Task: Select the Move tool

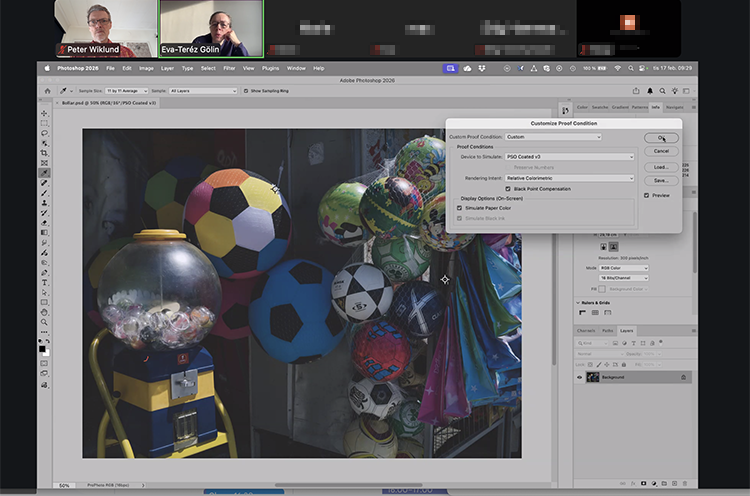Action: pyautogui.click(x=44, y=114)
